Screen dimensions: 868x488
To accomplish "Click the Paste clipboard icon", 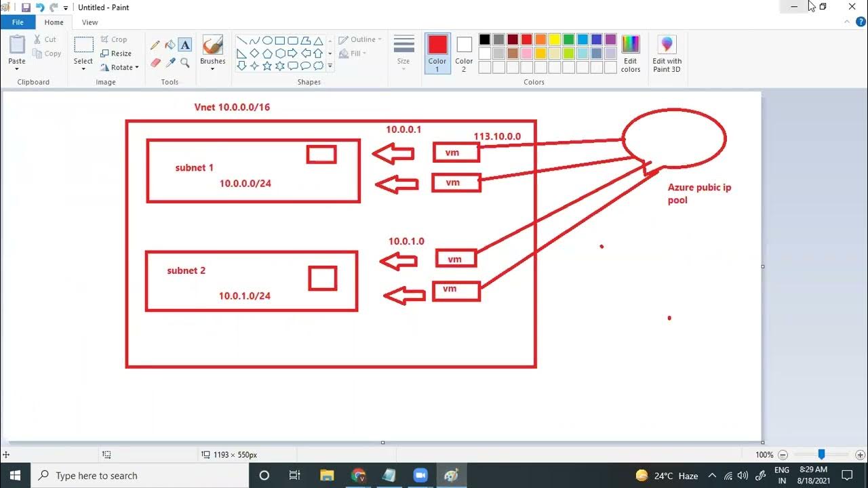I will pos(17,44).
